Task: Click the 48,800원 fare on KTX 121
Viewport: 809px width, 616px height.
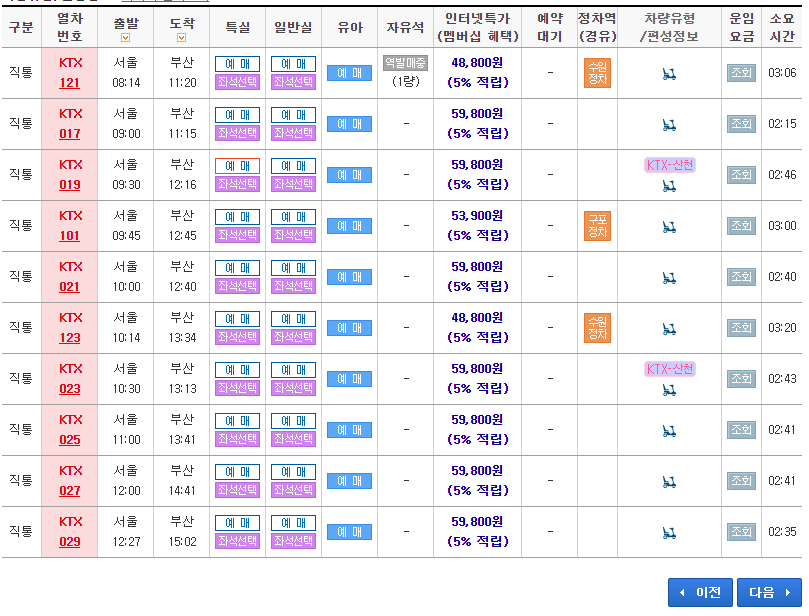Action: (477, 63)
